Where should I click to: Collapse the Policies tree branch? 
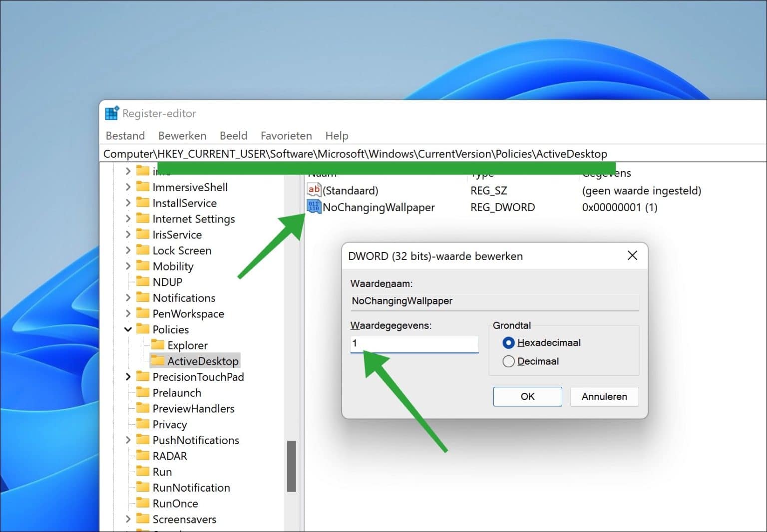tap(128, 329)
